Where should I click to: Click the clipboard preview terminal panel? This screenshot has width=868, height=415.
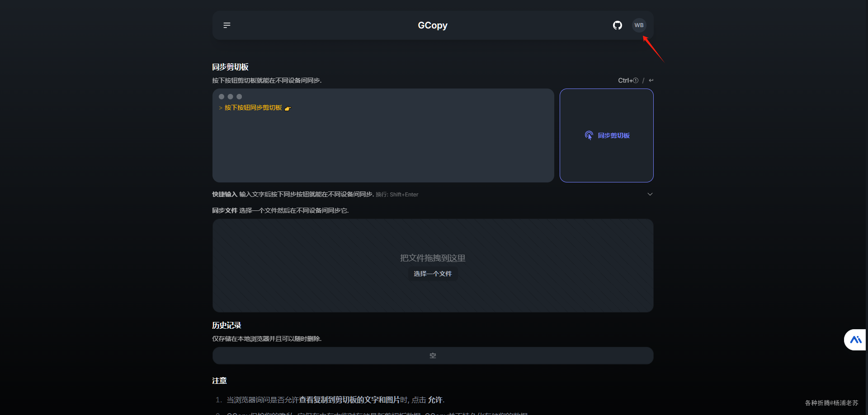point(383,135)
